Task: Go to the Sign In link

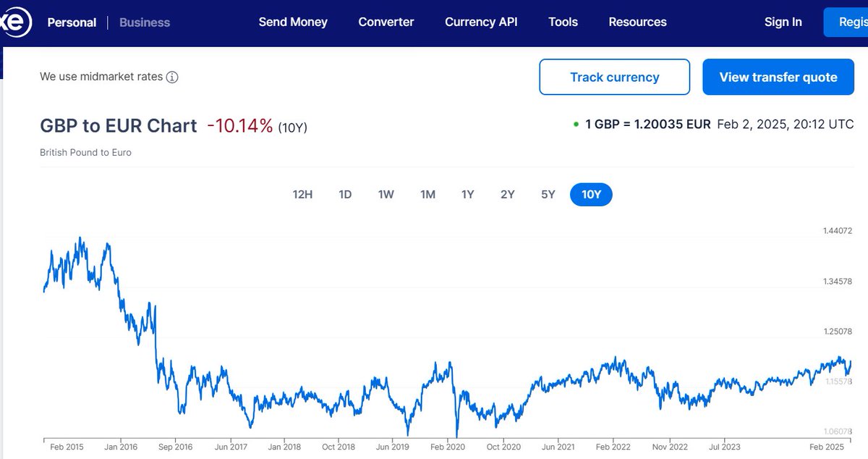Action: click(783, 22)
